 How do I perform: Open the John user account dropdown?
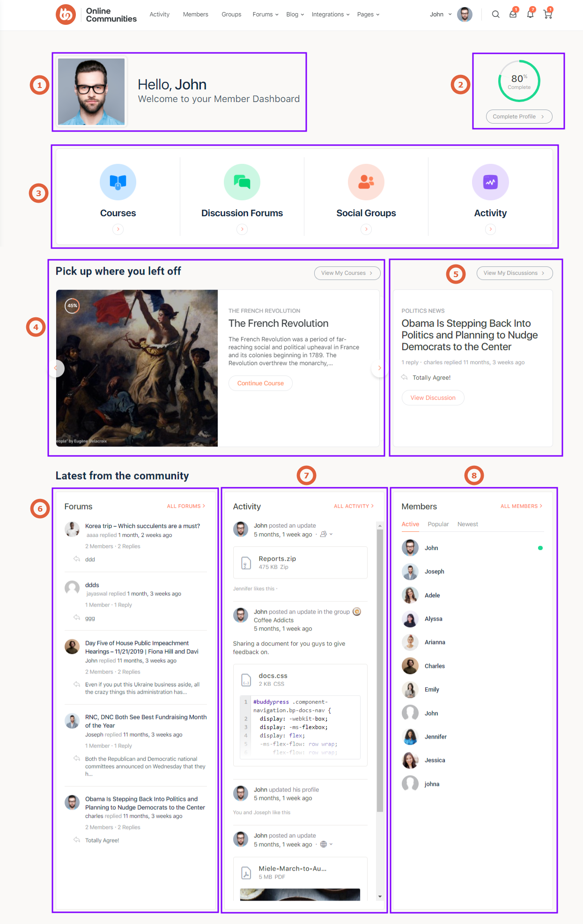pyautogui.click(x=441, y=15)
